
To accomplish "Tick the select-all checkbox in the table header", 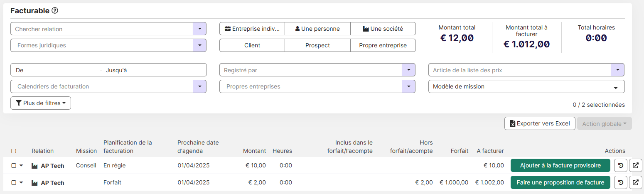I will coord(14,151).
